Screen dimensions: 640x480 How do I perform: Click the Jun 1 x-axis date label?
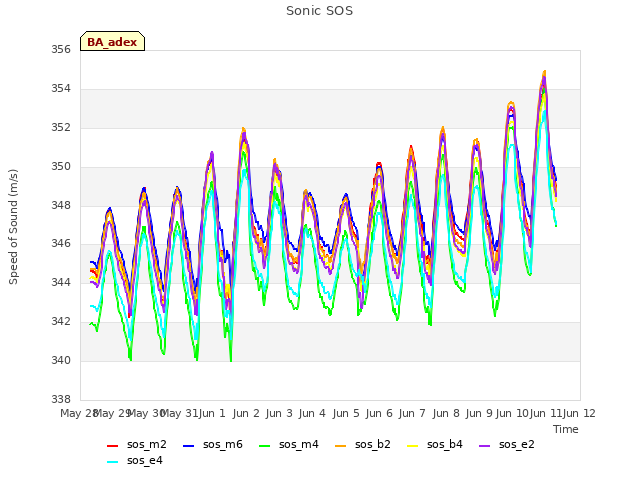click(x=212, y=413)
